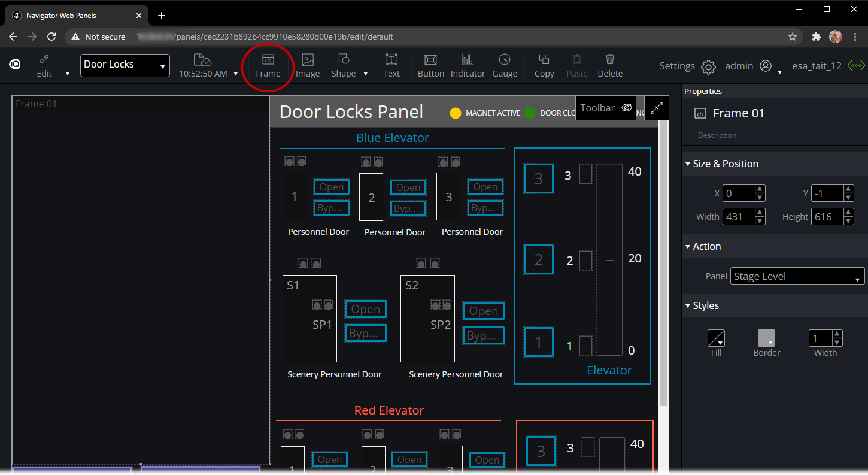Copy the selected element

click(x=544, y=65)
